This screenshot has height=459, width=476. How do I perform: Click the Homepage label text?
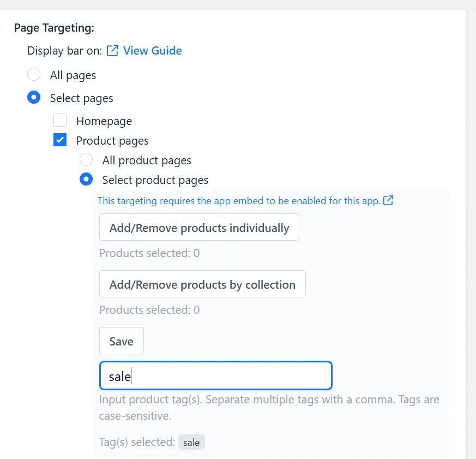104,121
